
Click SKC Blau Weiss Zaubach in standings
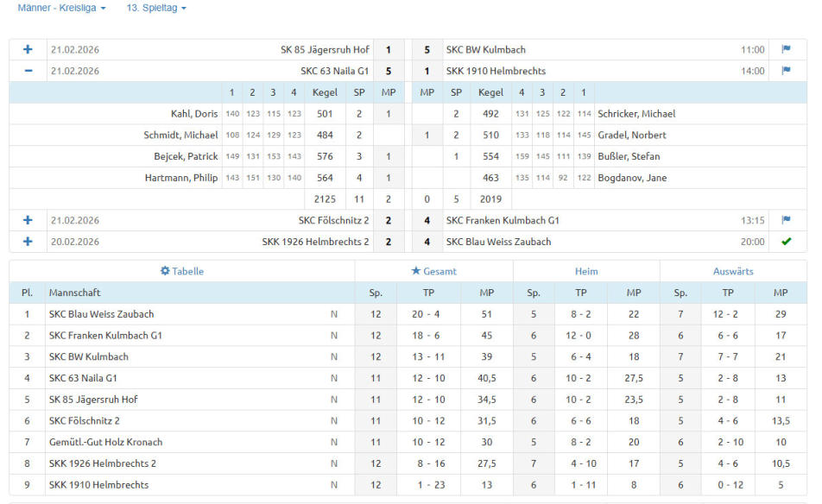coord(101,314)
